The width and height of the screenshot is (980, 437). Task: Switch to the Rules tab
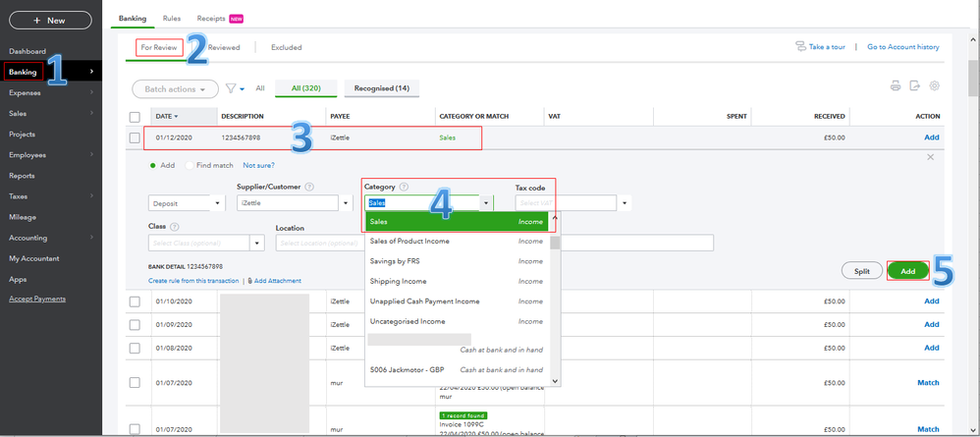coord(172,19)
